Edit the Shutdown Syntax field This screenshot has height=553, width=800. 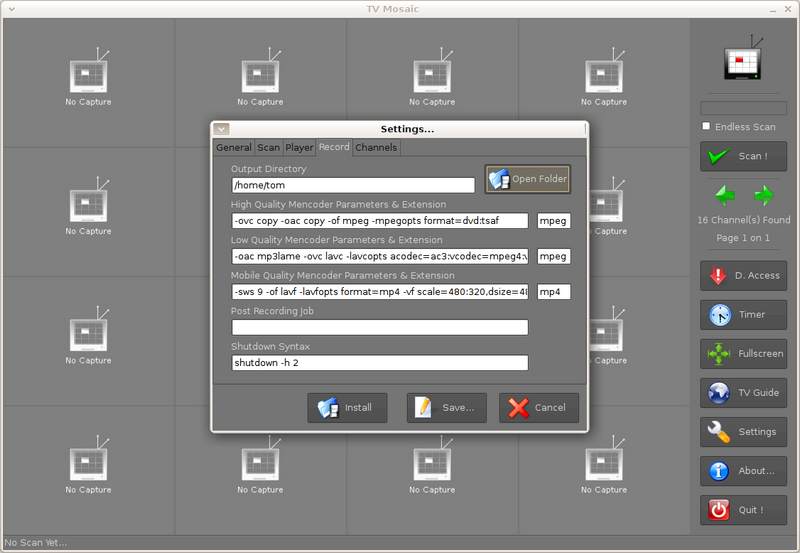tap(380, 363)
